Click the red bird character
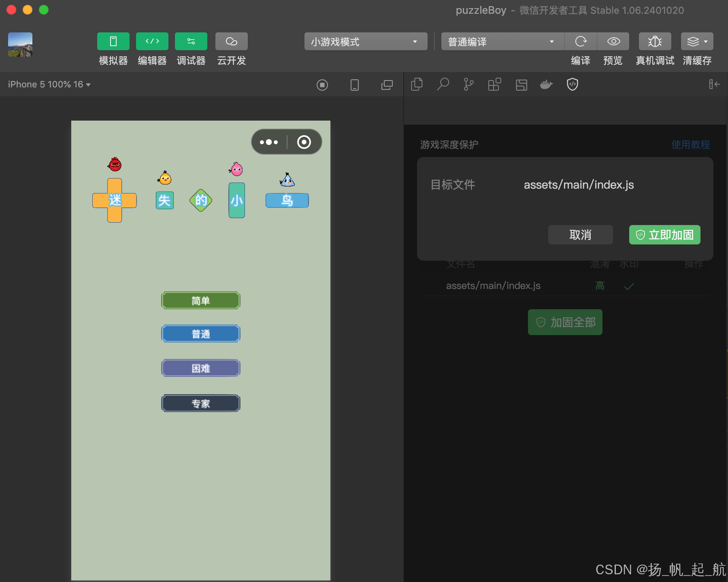Viewport: 728px width, 582px height. tap(115, 164)
